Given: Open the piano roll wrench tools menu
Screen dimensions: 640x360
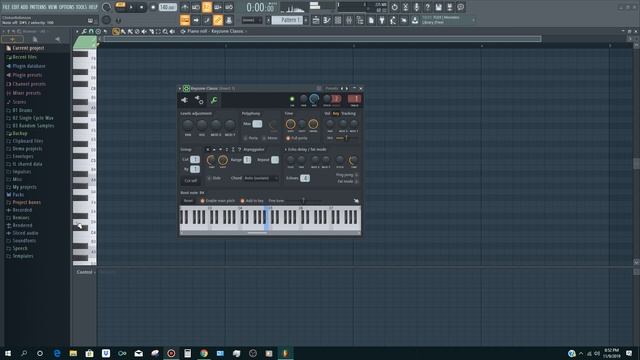Looking at the screenshot, I should (x=84, y=31).
